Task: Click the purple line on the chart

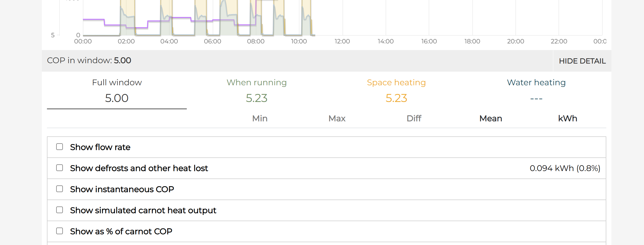Action: pos(94,19)
